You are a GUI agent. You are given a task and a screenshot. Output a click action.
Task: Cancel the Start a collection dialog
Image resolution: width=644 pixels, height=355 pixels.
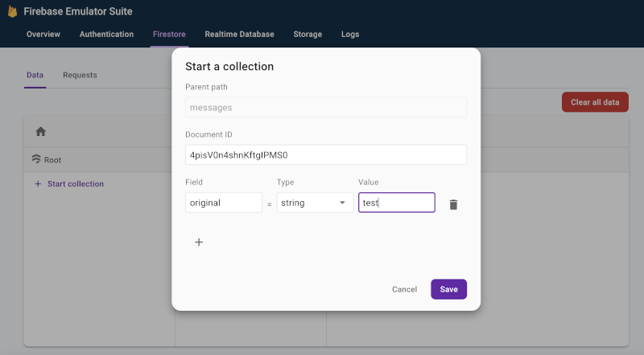click(404, 289)
